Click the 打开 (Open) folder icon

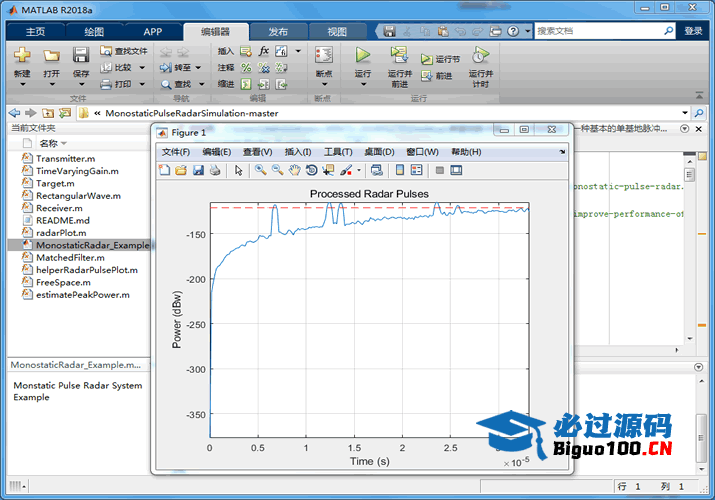pyautogui.click(x=52, y=56)
